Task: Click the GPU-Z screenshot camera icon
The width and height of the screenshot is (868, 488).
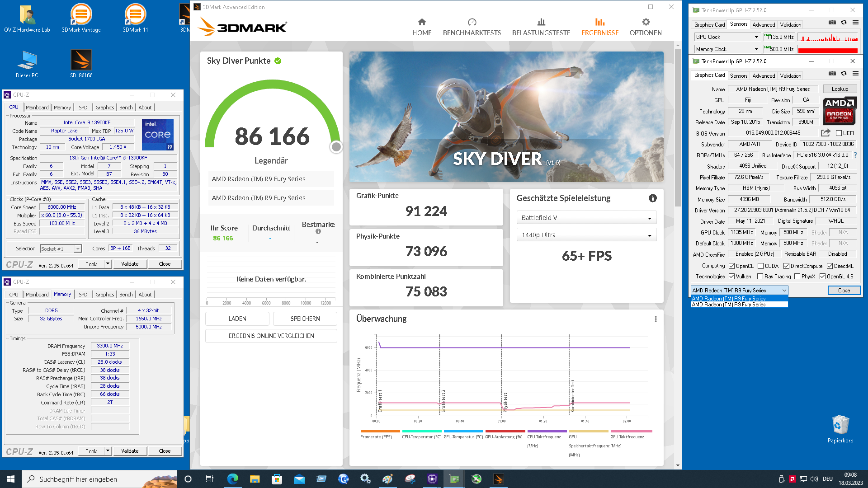Action: tap(832, 73)
